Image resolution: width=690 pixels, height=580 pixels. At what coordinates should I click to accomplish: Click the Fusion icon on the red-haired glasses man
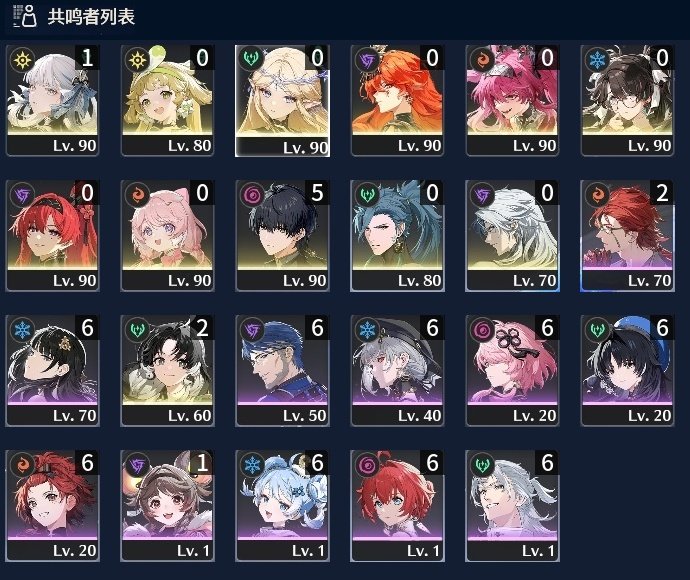pos(597,194)
